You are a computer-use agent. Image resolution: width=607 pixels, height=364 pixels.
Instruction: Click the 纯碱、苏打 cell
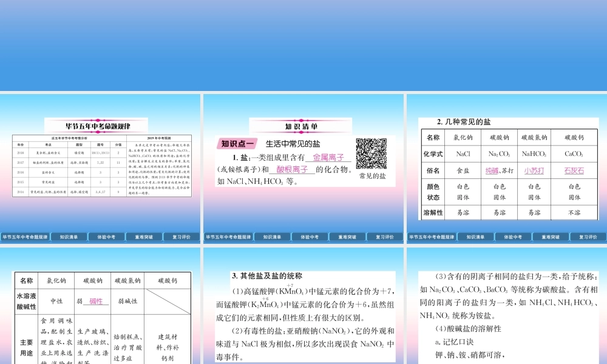pos(500,170)
